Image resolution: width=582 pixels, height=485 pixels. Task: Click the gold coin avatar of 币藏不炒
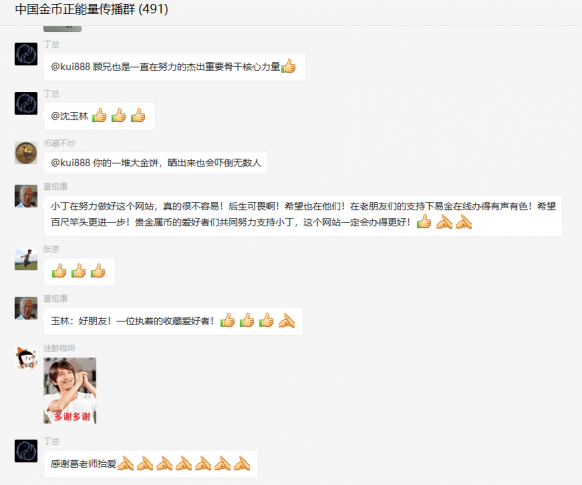point(26,153)
